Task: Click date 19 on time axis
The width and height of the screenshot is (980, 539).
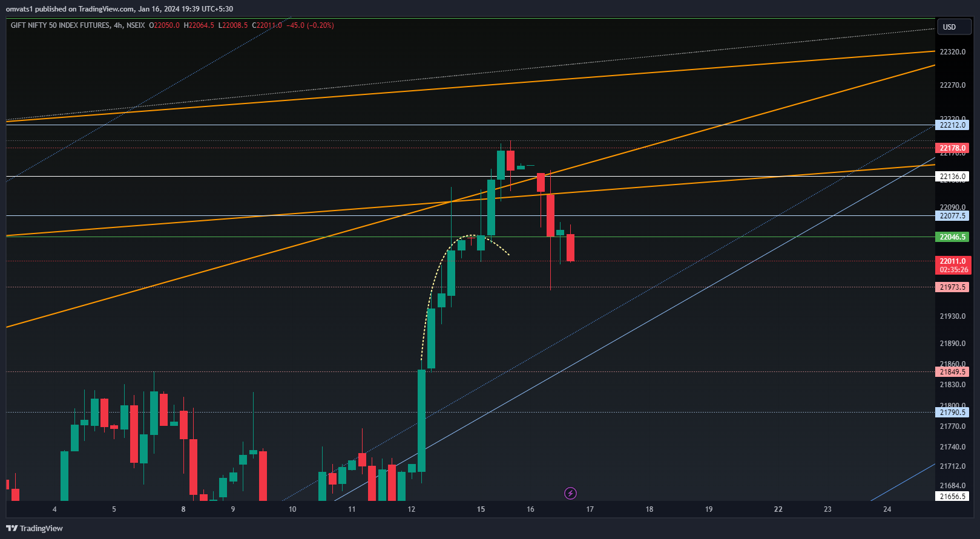Action: click(709, 509)
